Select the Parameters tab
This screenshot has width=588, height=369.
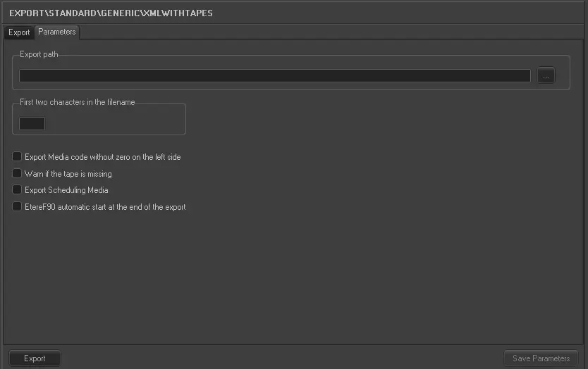(x=57, y=32)
